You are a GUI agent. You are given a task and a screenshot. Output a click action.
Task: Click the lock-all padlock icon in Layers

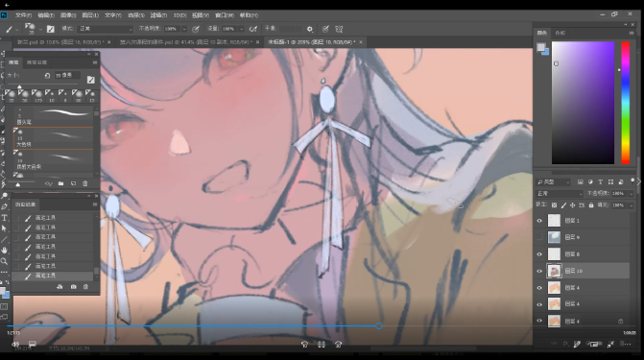point(591,204)
